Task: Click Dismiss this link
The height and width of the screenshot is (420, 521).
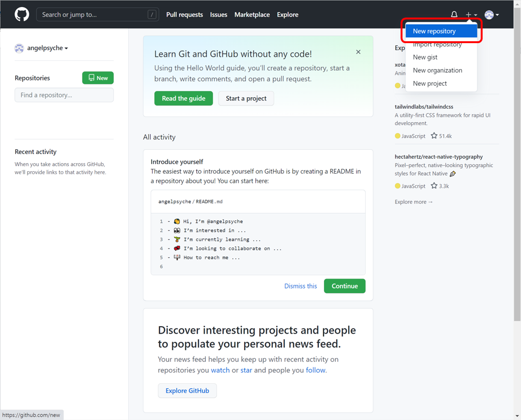Action: click(301, 286)
